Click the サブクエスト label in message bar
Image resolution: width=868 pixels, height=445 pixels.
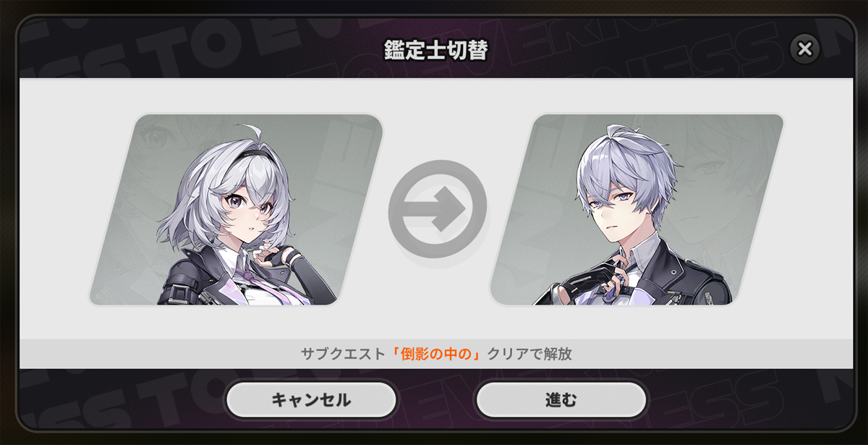pos(343,355)
